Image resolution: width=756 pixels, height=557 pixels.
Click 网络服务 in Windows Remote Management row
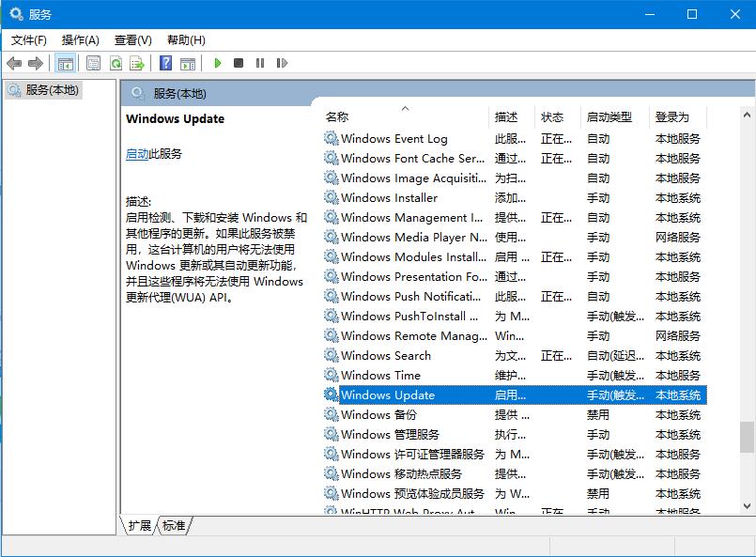(x=677, y=335)
